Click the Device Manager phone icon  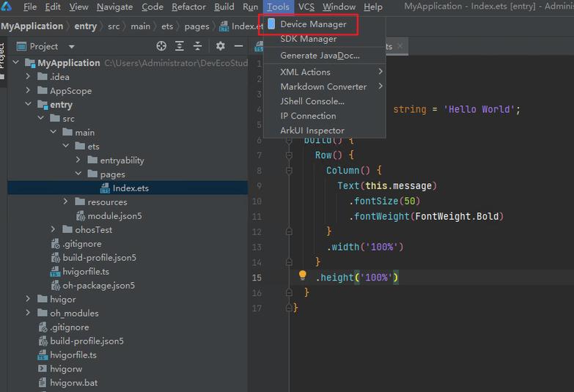271,23
